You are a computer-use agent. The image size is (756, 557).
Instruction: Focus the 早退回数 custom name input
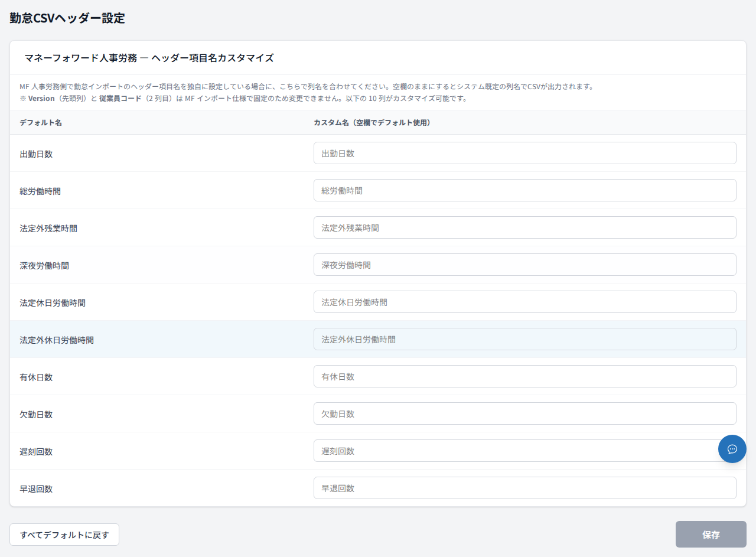click(525, 488)
